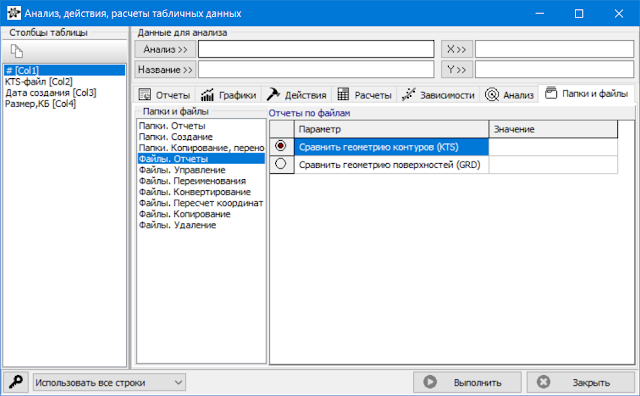Select Файлы. Конвертирование list item
This screenshot has height=396, width=640.
pos(201,192)
